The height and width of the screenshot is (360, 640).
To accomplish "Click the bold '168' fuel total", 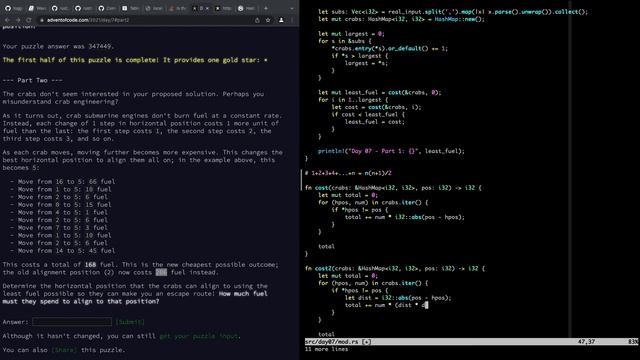I will click(90, 264).
